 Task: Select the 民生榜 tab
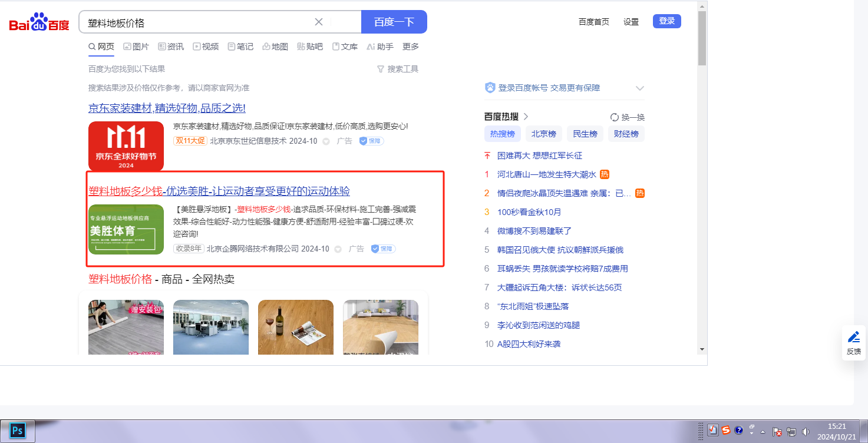click(585, 134)
